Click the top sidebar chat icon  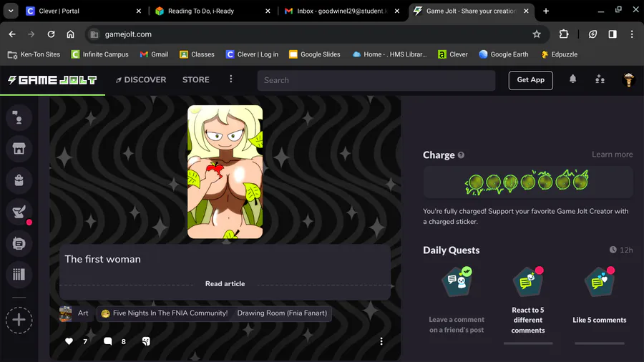pos(19,118)
